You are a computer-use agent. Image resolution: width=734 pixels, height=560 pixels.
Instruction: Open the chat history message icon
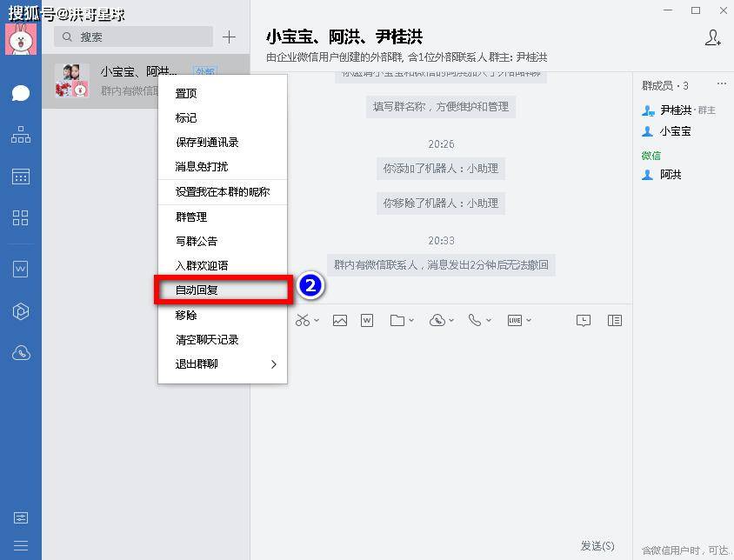(584, 321)
